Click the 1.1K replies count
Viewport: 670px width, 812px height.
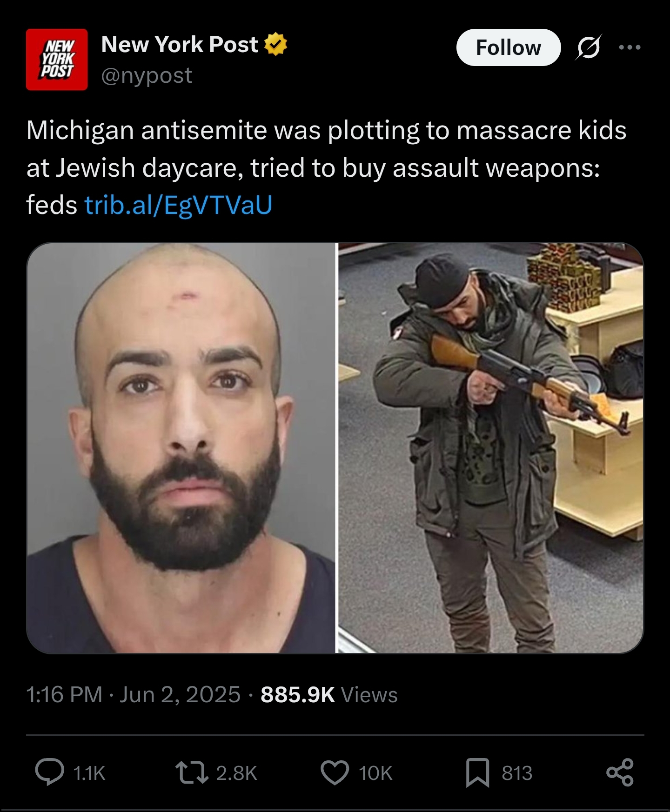(89, 773)
